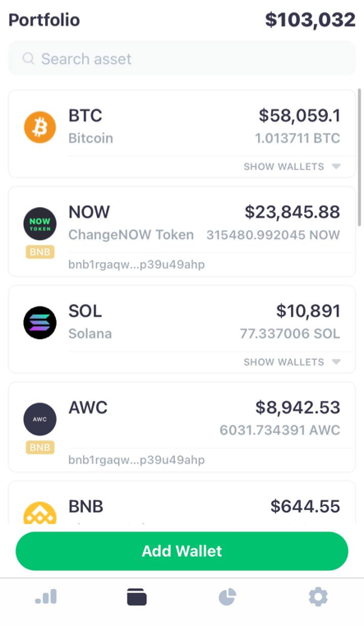This screenshot has height=626, width=364.
Task: Click AWC bnb1rgaqw wallet address
Action: point(136,460)
